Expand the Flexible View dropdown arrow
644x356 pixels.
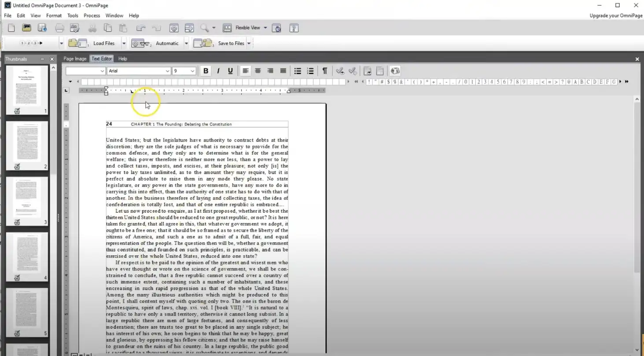265,28
